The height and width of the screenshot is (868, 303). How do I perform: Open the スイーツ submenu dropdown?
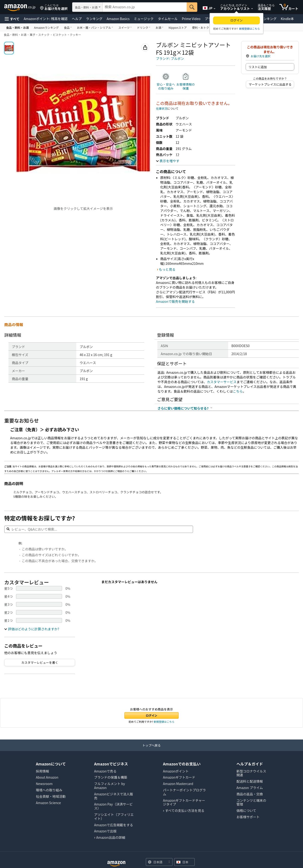coord(125,28)
